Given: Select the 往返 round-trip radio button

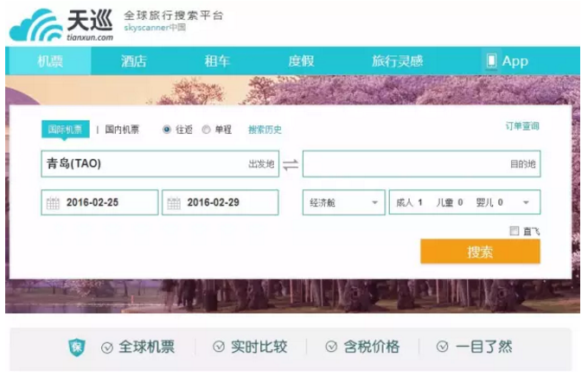Looking at the screenshot, I should (x=167, y=130).
